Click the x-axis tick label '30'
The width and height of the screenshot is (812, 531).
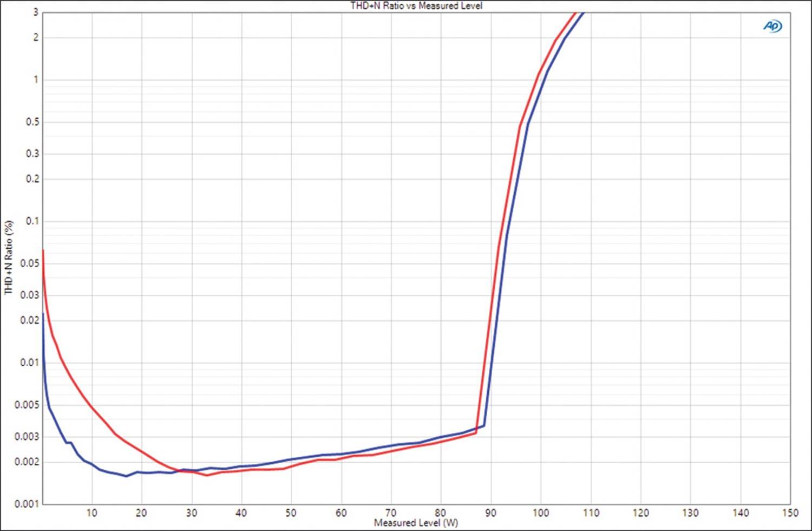[192, 513]
